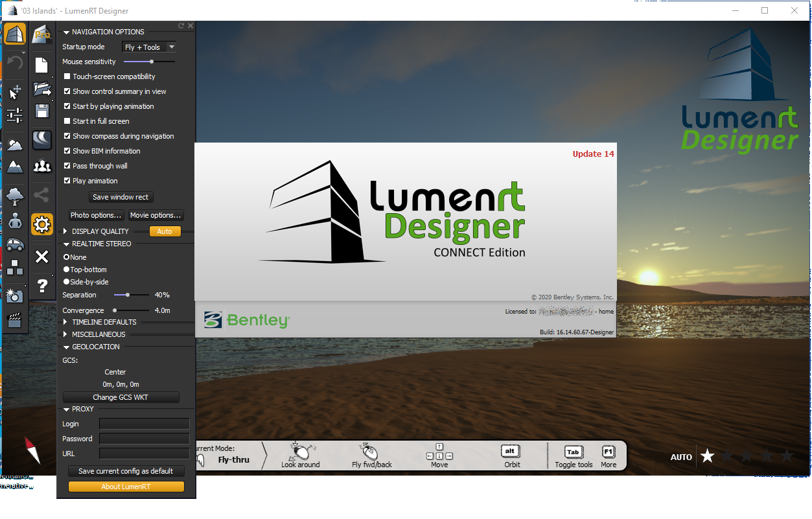Enable Touch-screen compatibility checkbox
Viewport: 812px width, 519px height.
tap(67, 76)
